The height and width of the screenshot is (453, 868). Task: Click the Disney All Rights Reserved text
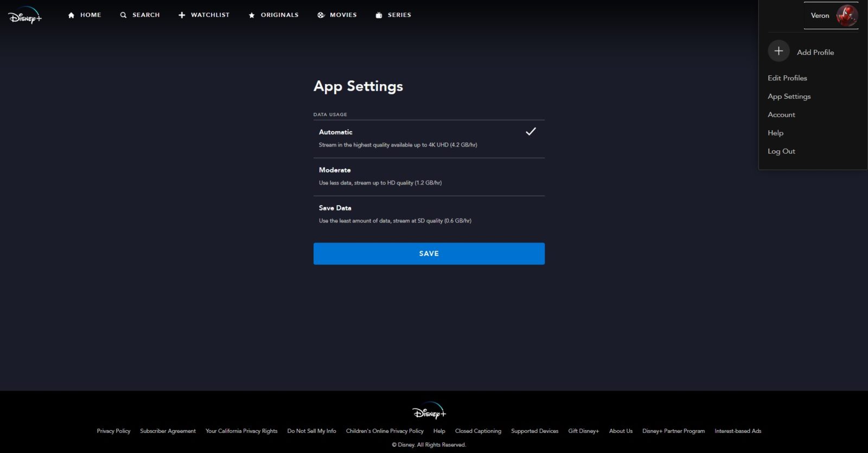pos(429,445)
